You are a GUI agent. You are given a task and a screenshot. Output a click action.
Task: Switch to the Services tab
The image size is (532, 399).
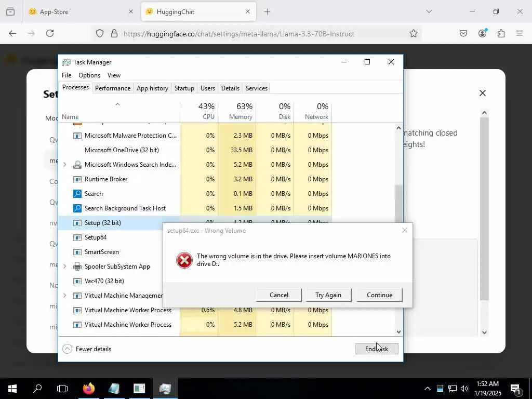point(257,88)
